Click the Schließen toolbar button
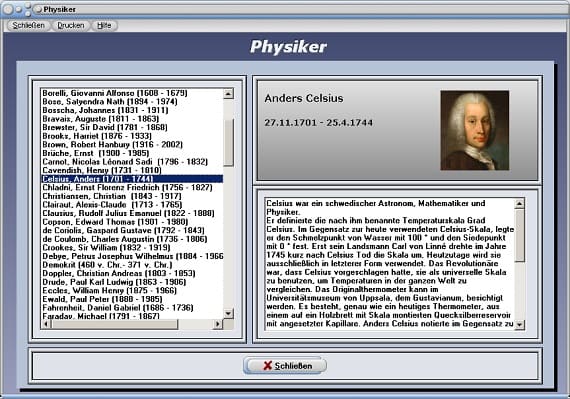 [x=28, y=25]
